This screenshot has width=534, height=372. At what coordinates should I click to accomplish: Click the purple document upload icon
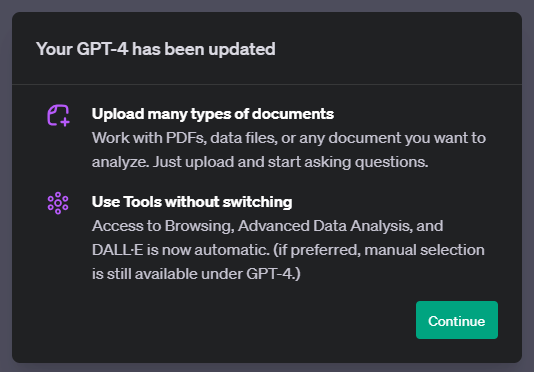click(58, 115)
